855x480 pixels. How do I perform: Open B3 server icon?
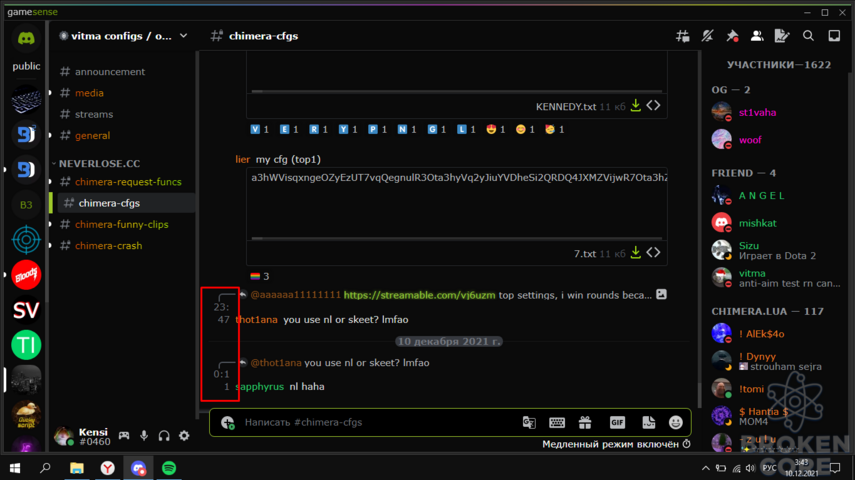[x=26, y=205]
